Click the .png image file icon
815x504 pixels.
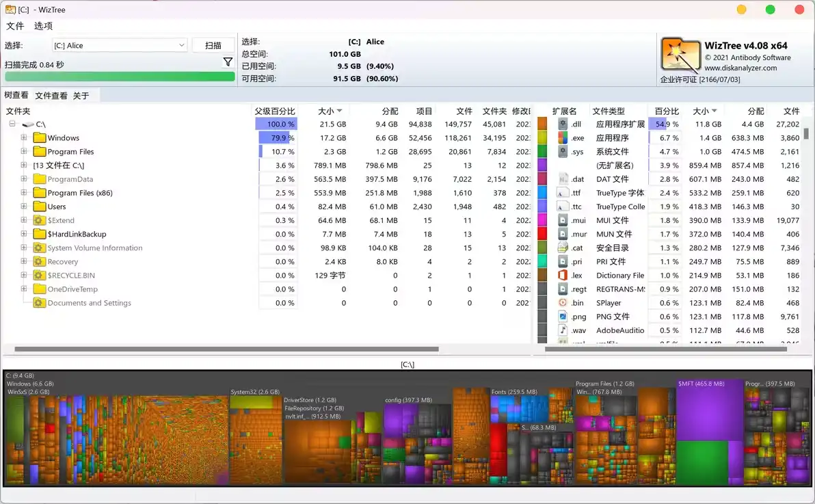click(x=563, y=317)
